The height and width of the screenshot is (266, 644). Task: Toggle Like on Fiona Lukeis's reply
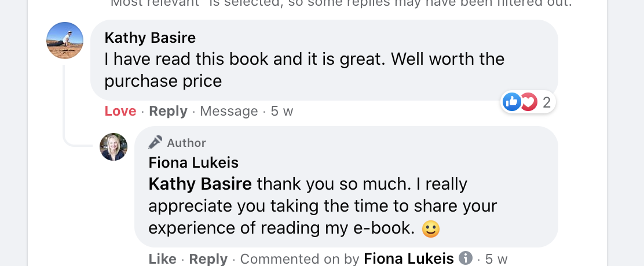click(162, 258)
